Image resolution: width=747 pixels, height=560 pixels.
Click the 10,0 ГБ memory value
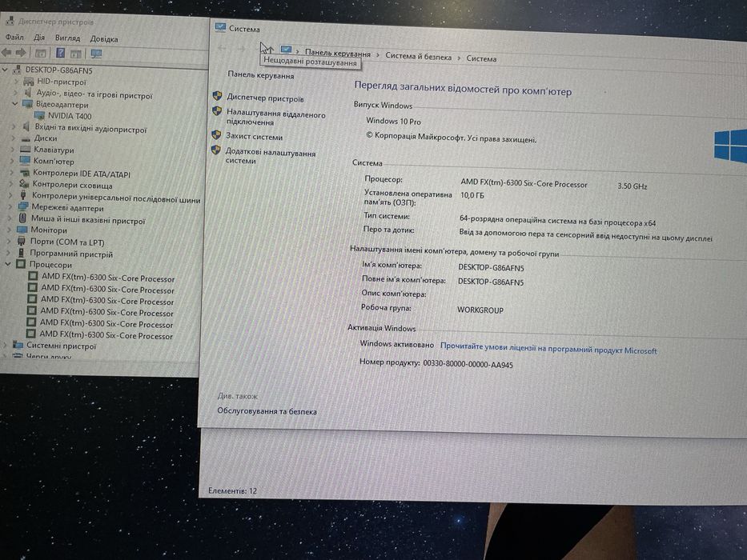tap(472, 195)
